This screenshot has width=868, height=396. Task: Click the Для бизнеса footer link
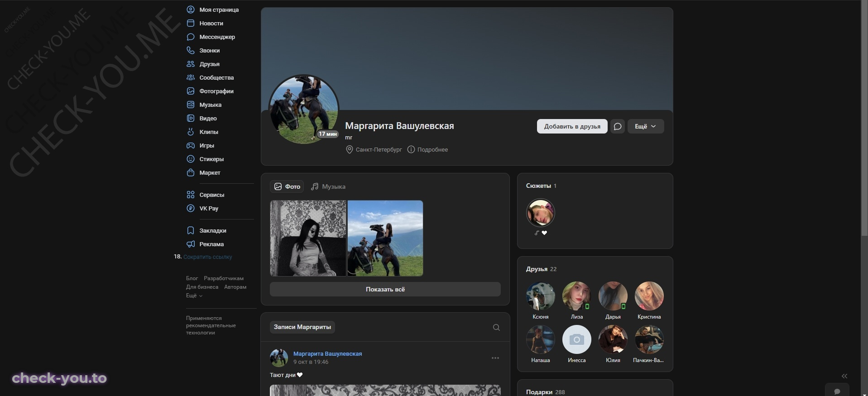[x=202, y=287]
